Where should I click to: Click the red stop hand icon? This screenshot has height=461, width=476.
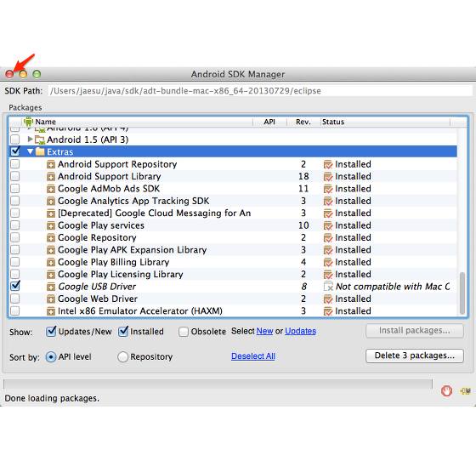point(446,391)
